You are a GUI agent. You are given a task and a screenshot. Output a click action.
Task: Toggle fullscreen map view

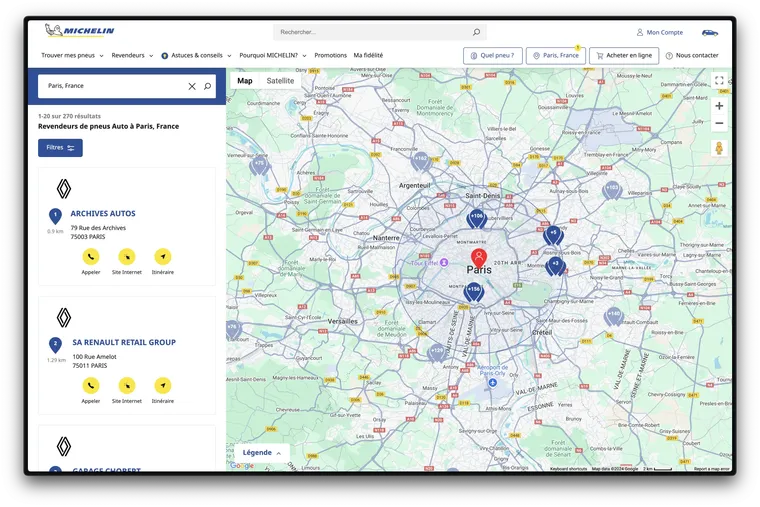click(x=719, y=80)
